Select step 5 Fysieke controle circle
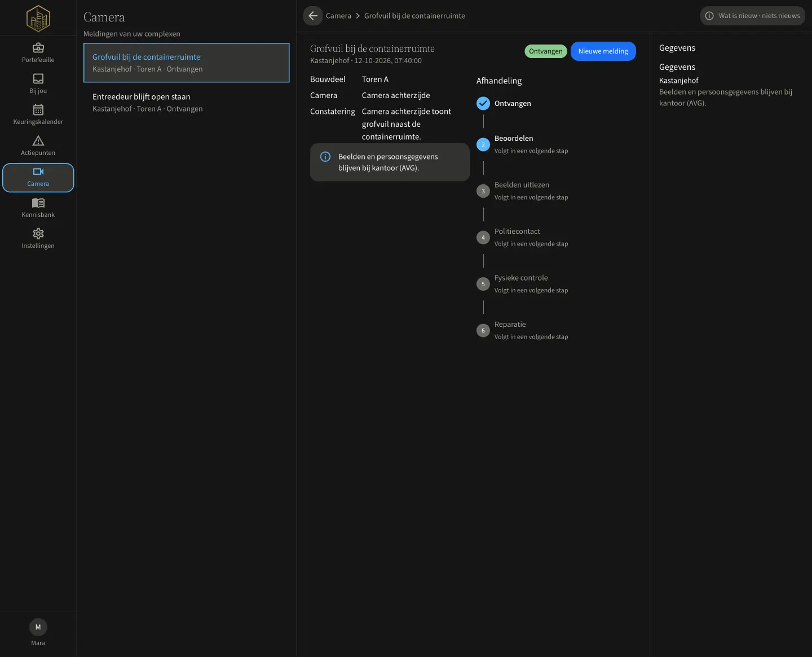 pos(483,284)
